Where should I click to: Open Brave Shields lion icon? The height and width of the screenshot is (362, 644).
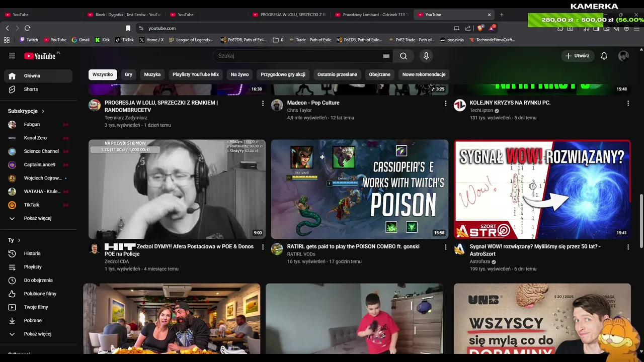[x=480, y=28]
